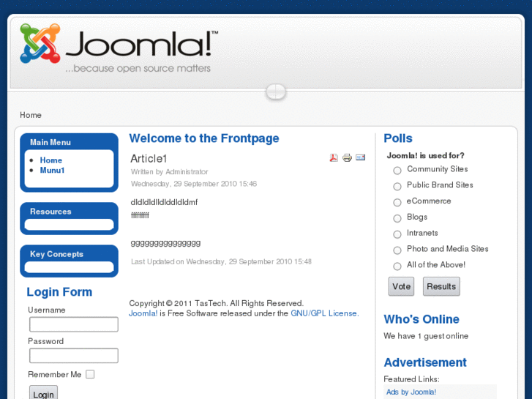Viewport: 532px width, 399px height.
Task: Open Munu1 in the Main Menu
Action: [x=52, y=170]
